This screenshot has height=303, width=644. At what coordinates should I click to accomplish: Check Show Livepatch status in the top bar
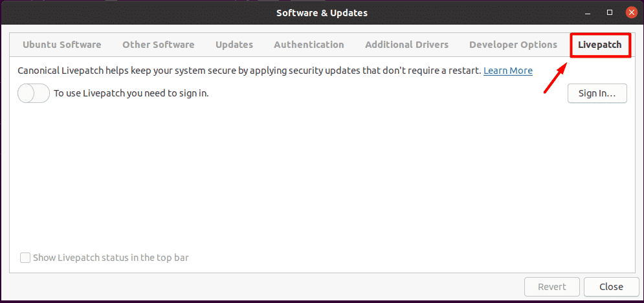click(25, 258)
